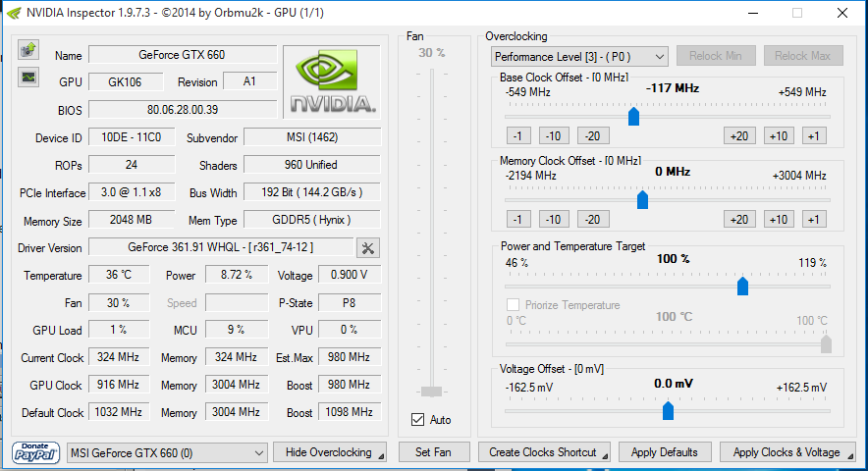Screen dimensions: 868x471
Task: Open the MSI GeForce GTX 660 GPU selector
Action: click(167, 452)
